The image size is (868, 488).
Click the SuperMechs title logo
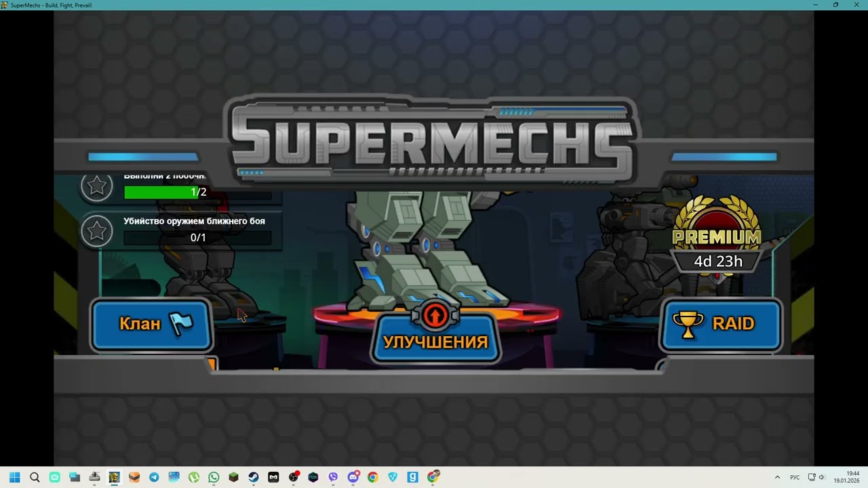pos(431,141)
